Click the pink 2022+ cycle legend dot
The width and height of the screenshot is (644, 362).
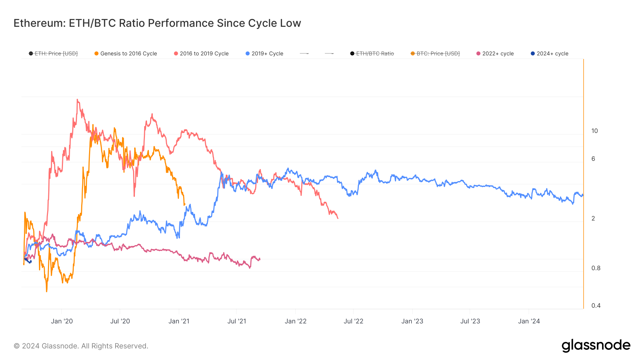(478, 54)
